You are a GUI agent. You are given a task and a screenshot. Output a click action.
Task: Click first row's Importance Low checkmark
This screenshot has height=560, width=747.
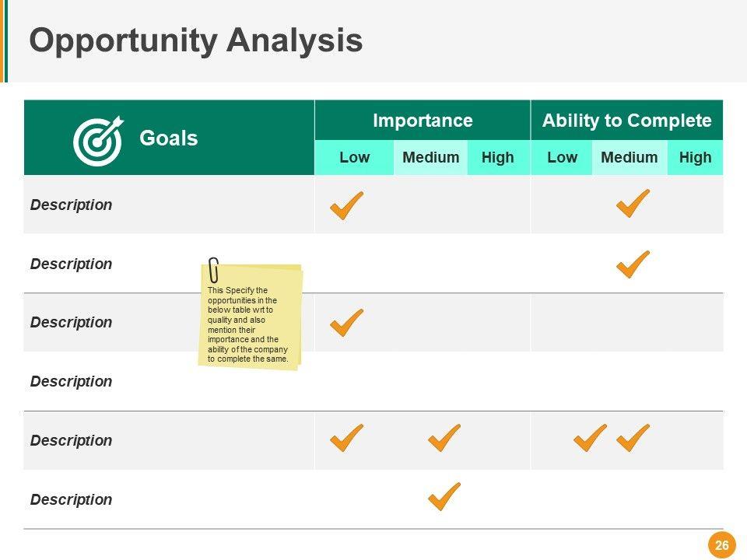tap(346, 206)
